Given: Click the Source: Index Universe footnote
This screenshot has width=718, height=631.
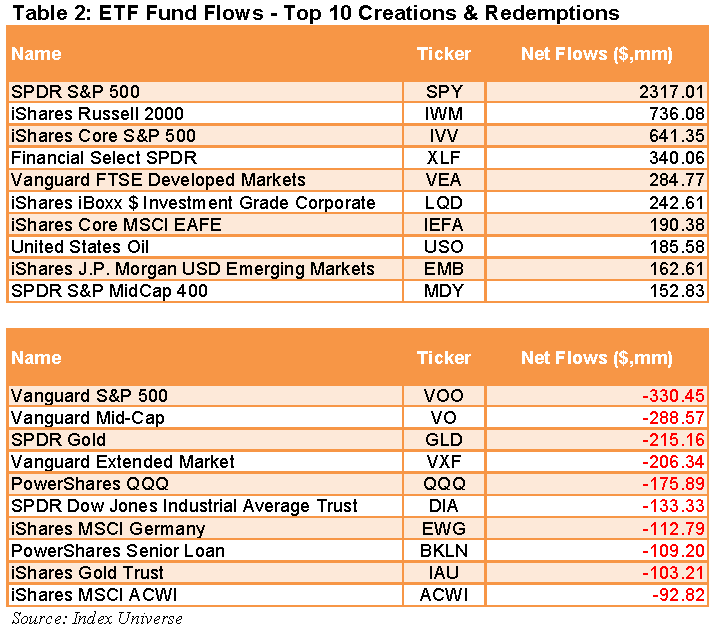Looking at the screenshot, I should [97, 618].
